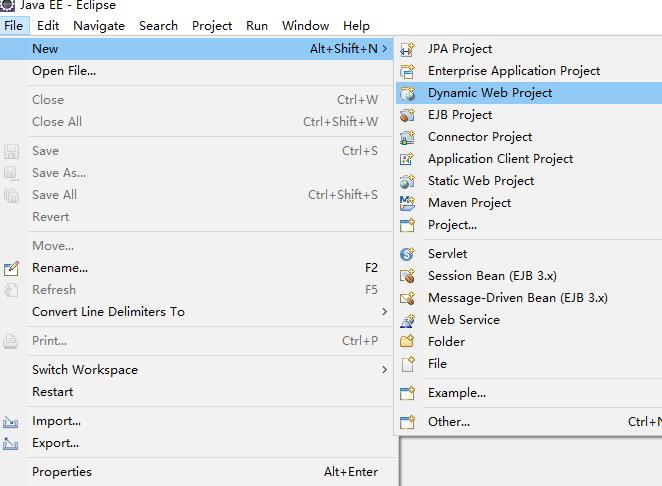Click the Message-Driven Bean icon
The width and height of the screenshot is (662, 486).
pos(407,298)
